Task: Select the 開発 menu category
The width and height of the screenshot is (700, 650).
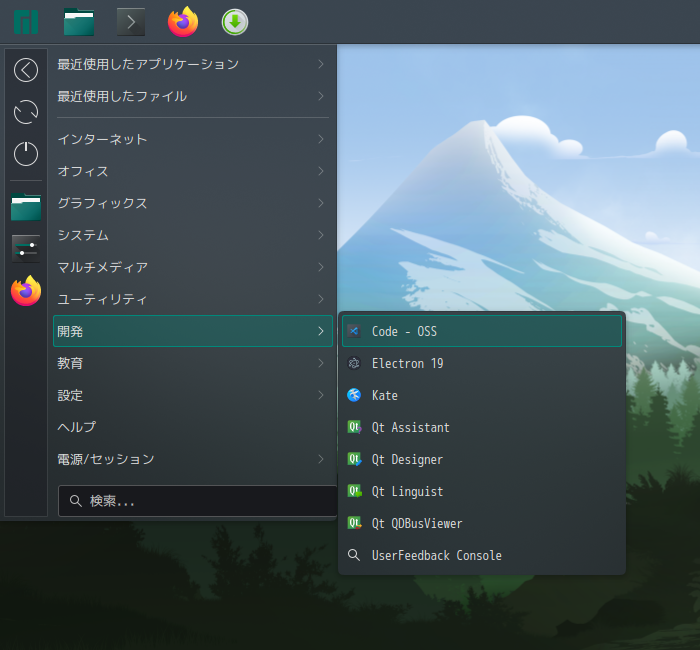Action: pyautogui.click(x=193, y=331)
